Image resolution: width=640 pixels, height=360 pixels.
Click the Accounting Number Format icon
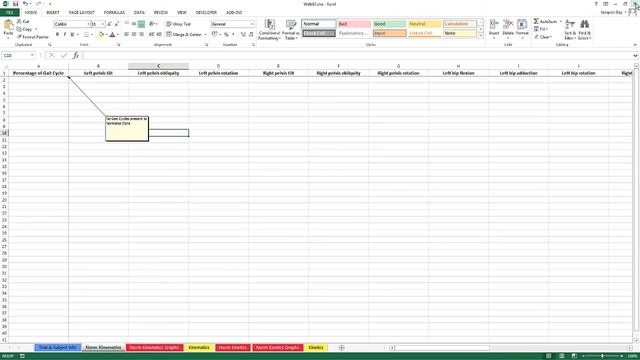click(x=214, y=35)
